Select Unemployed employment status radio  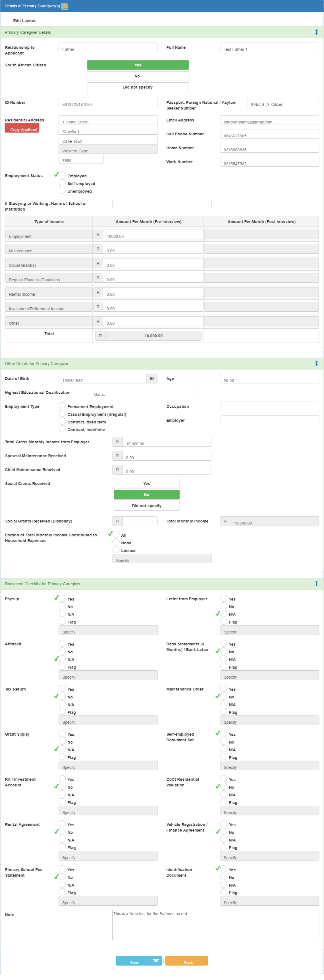click(x=62, y=190)
